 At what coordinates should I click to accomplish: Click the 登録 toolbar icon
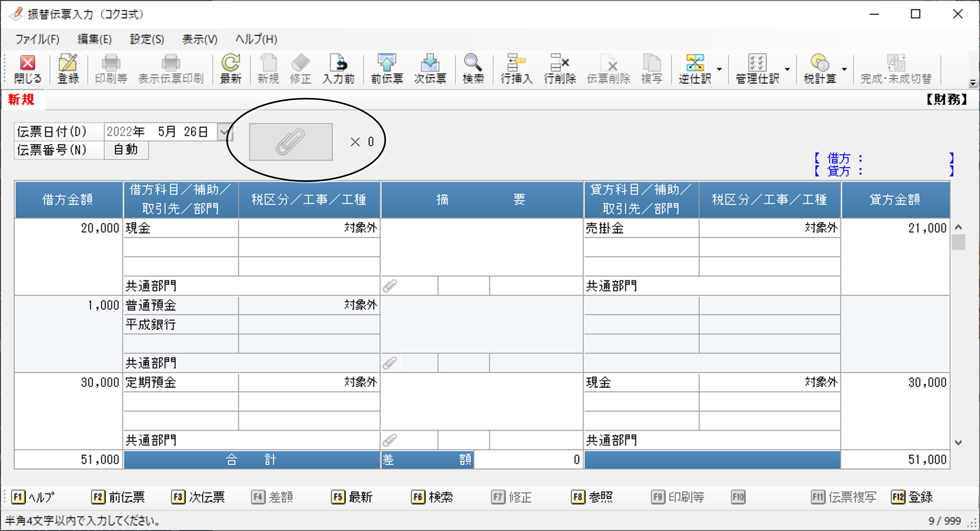tap(68, 69)
